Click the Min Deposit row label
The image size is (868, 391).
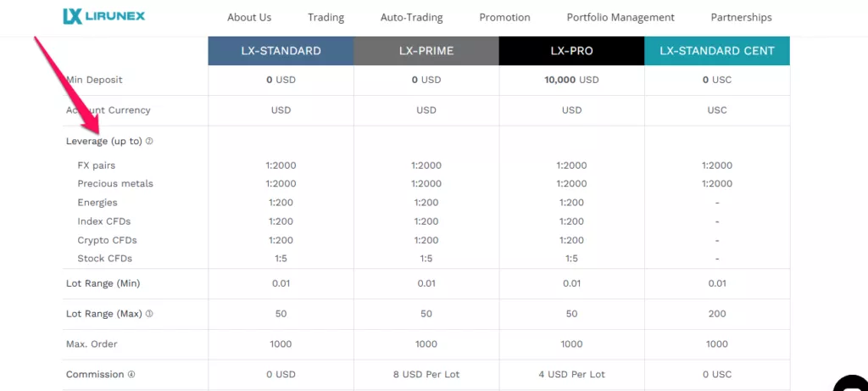[x=94, y=80]
